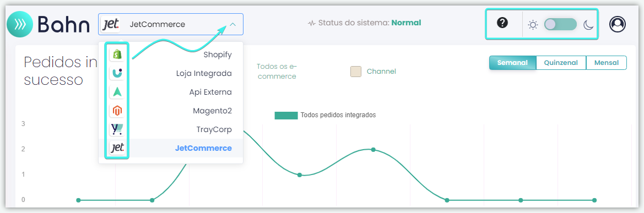Click the TrayCorp cart icon
Image resolution: width=644 pixels, height=213 pixels.
[117, 130]
